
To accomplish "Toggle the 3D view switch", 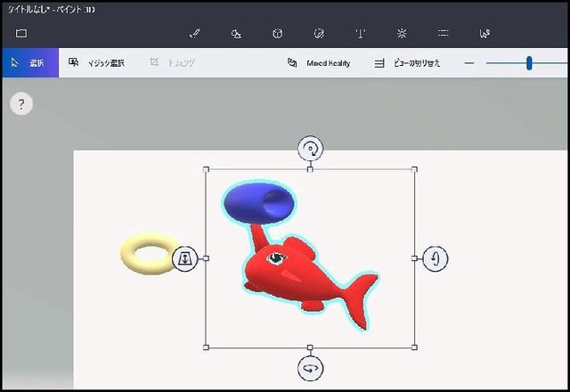I will pyautogui.click(x=407, y=63).
